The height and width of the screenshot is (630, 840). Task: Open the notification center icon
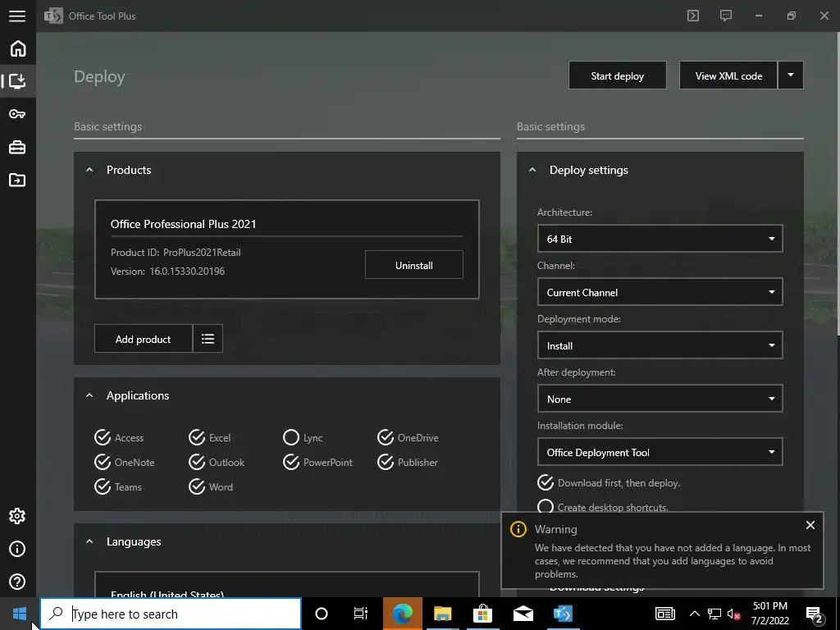(815, 614)
